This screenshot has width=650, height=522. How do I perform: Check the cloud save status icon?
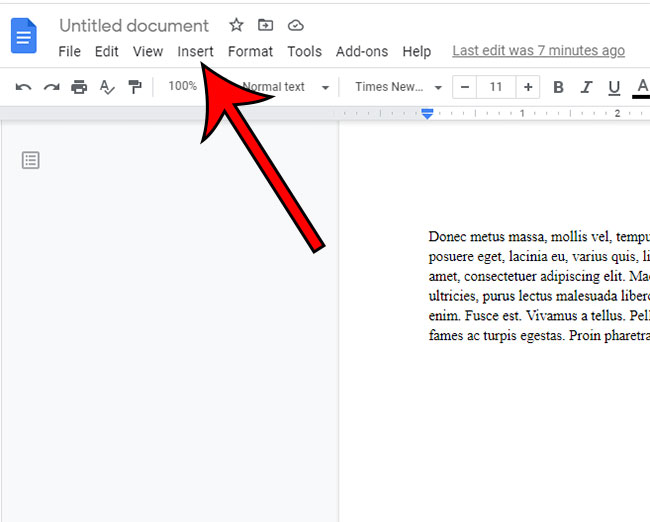click(295, 25)
